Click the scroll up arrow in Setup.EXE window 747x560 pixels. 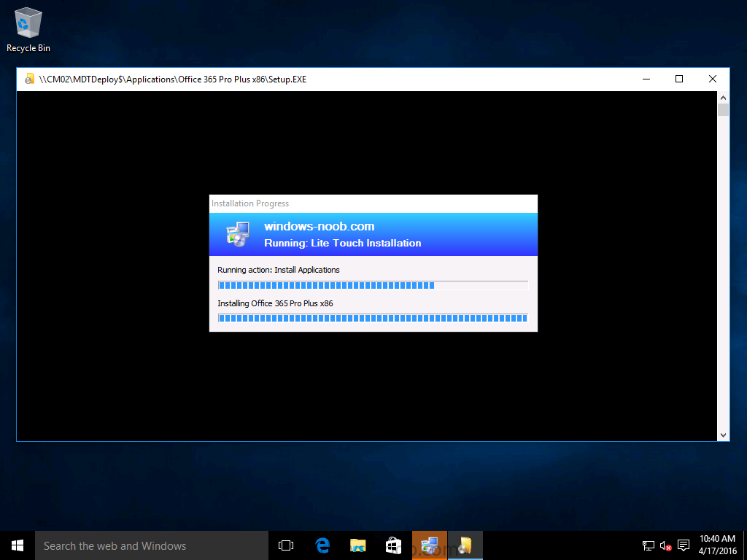[723, 98]
